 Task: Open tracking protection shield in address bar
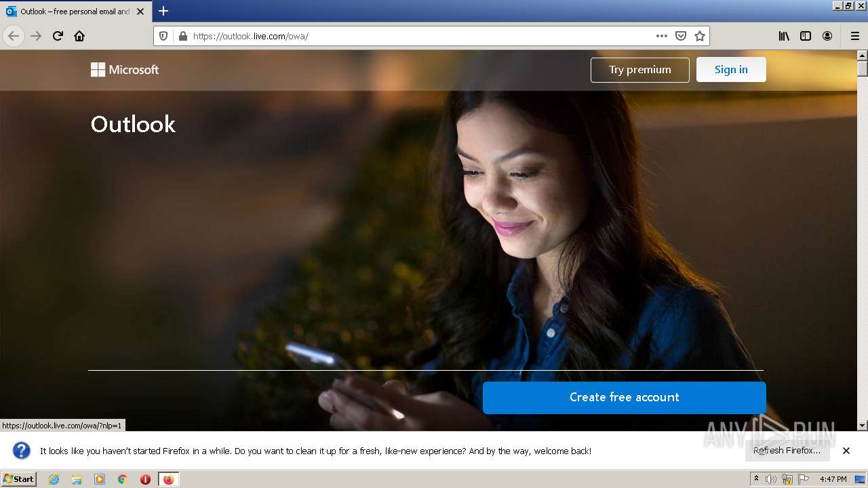click(163, 36)
